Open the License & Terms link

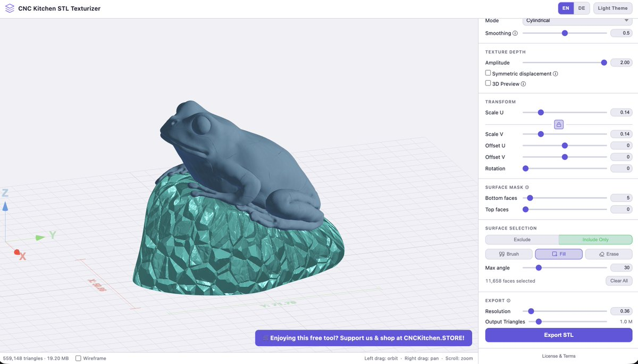(x=558, y=356)
